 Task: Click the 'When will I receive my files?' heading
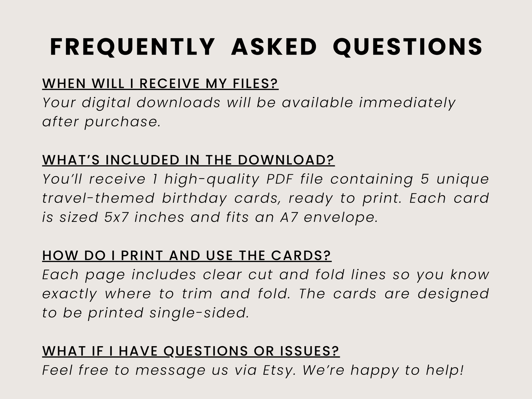tap(160, 83)
